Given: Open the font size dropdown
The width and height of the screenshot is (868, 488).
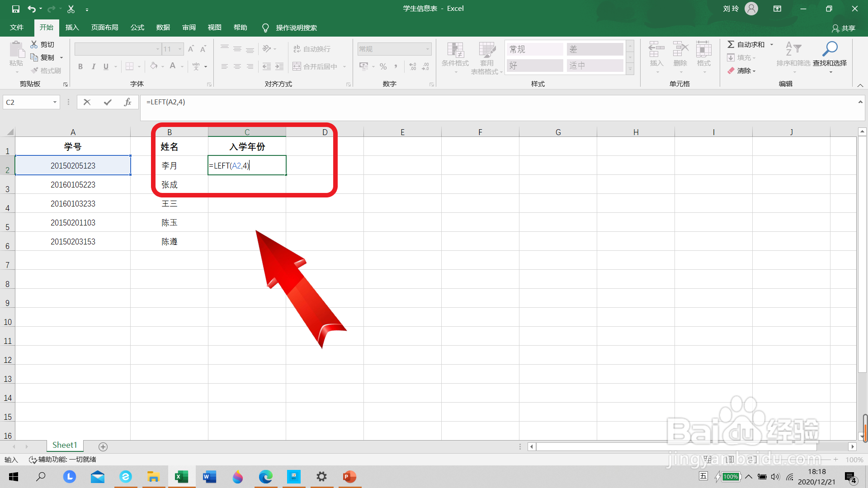Looking at the screenshot, I should 180,49.
